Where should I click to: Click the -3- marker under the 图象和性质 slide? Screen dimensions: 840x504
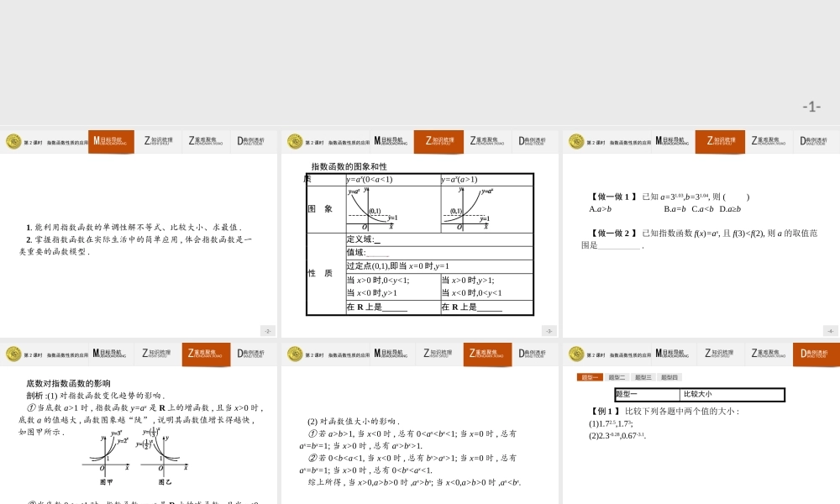(x=550, y=330)
